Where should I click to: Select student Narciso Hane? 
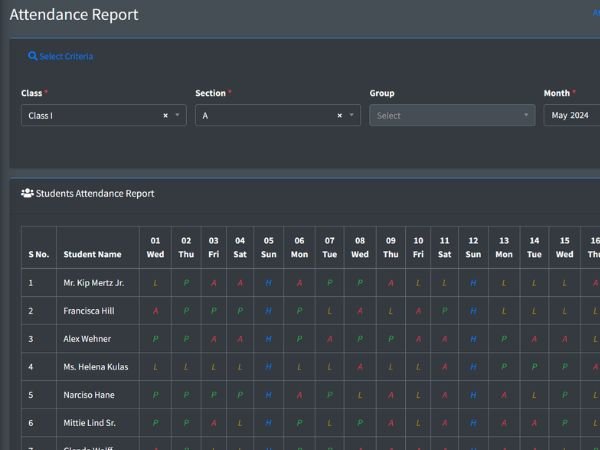pos(89,395)
